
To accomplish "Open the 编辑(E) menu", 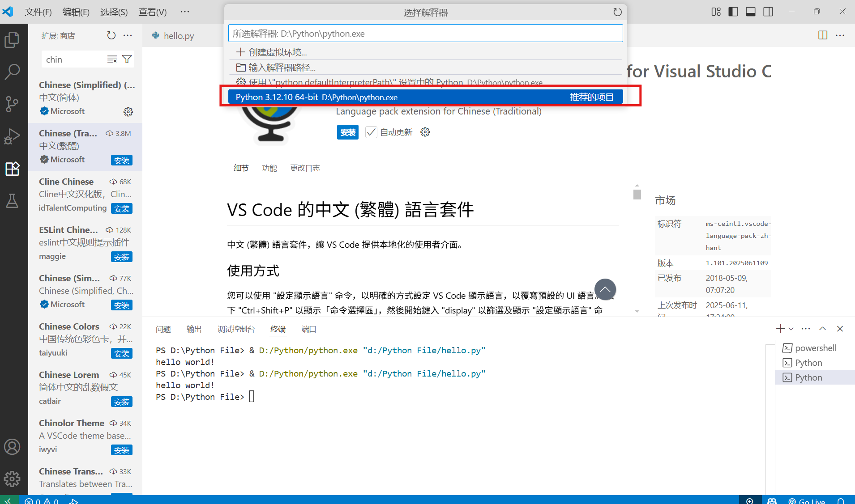I will coord(76,12).
